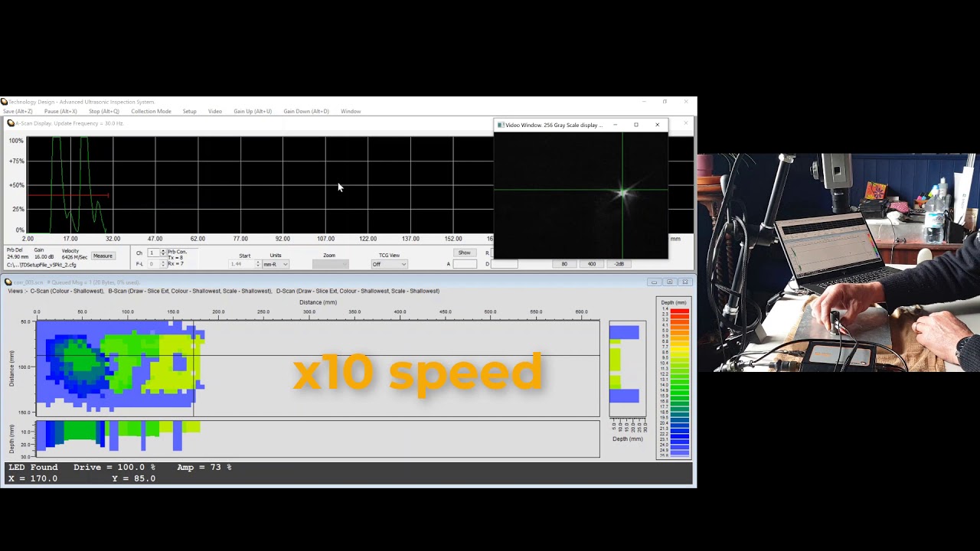This screenshot has height=551, width=980.
Task: Click the Prb Del 24.90 mm value
Action: 18,256
